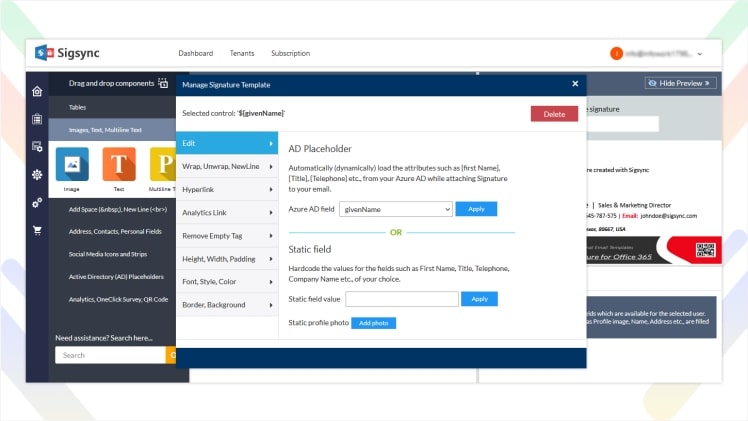
Task: Open Font, Style, Color menu item
Action: point(227,282)
